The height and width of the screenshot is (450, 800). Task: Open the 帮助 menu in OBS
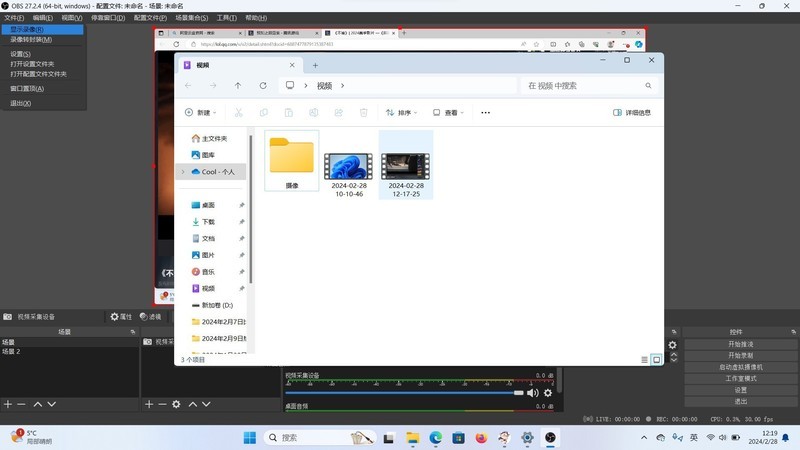point(256,18)
